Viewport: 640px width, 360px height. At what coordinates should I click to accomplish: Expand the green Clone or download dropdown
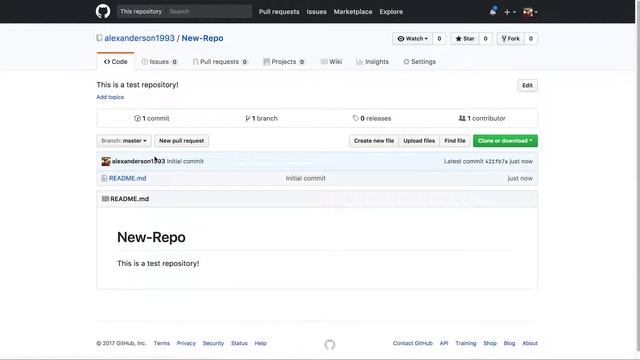(x=505, y=141)
